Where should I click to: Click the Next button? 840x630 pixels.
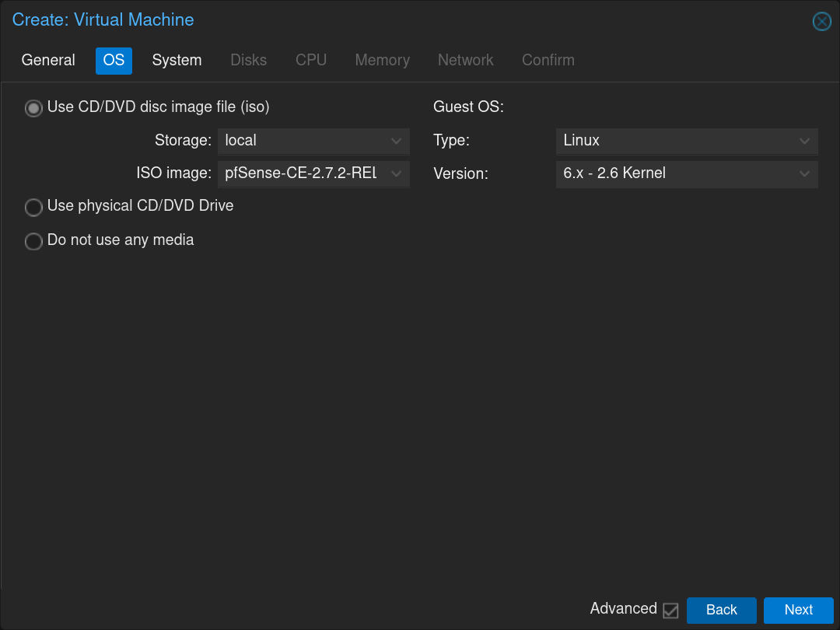tap(798, 611)
